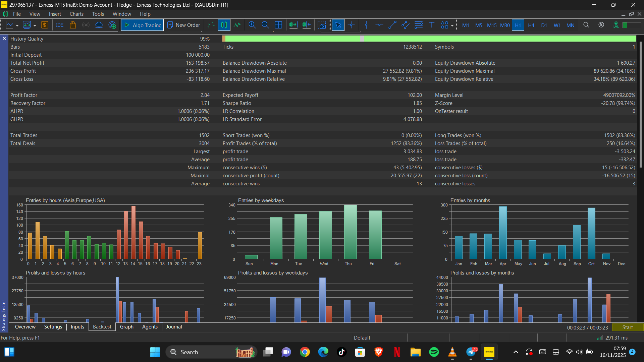Viewport: 644px width, 362px height.
Task: Open the indicators list dropdown arrow
Action: [35, 25]
